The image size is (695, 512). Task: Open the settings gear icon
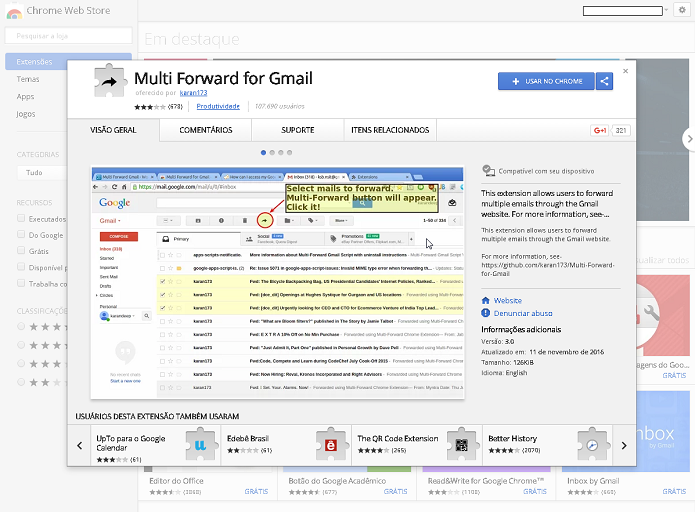(x=682, y=10)
